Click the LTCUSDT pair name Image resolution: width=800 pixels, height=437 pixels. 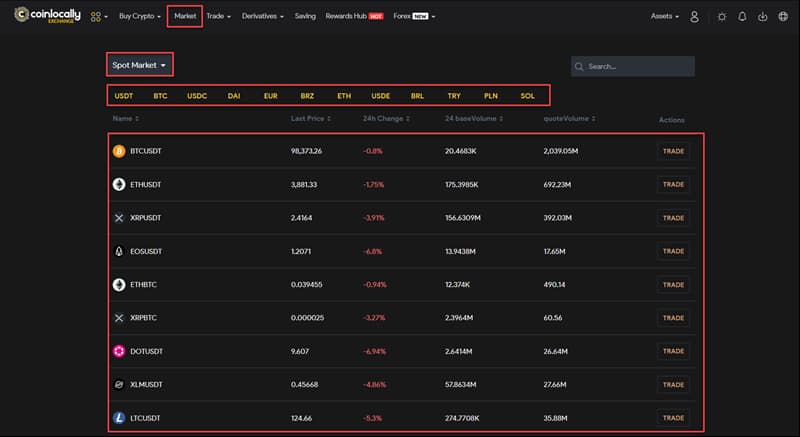pos(145,418)
